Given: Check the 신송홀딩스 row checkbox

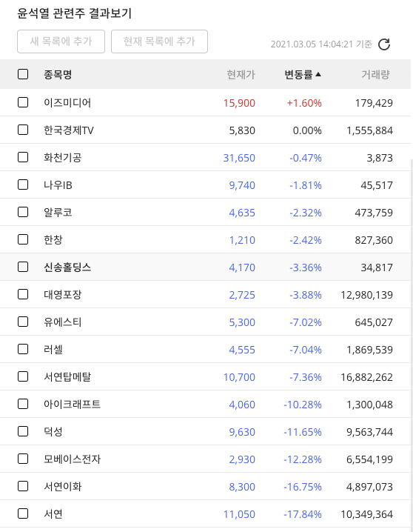Looking at the screenshot, I should (23, 267).
